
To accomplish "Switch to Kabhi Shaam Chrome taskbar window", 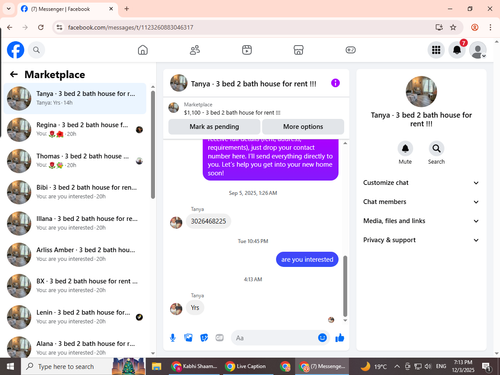I will [x=194, y=367].
